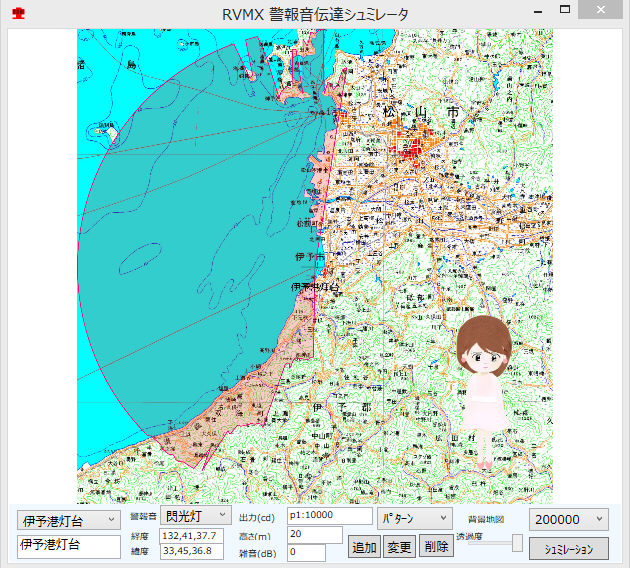This screenshot has width=630, height=568.
Task: Click the 削除 button
Action: point(436,547)
